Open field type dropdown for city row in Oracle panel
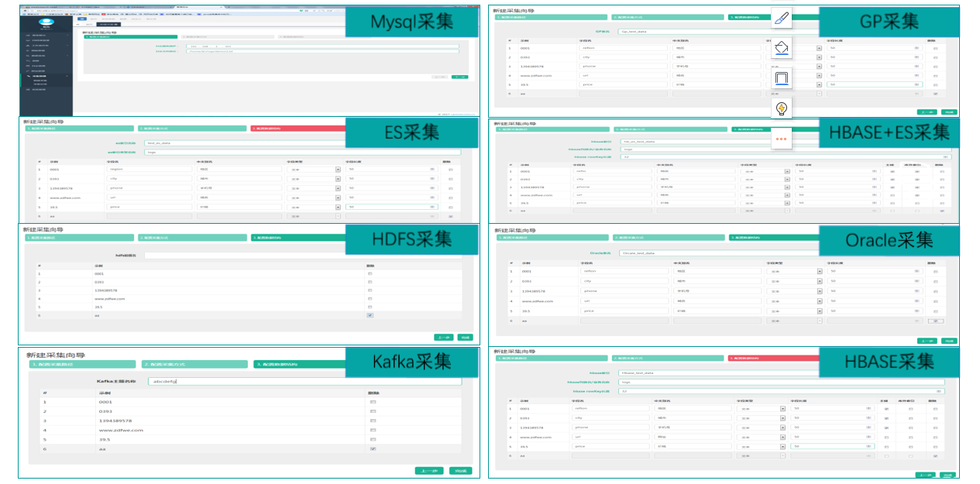This screenshot has width=980, height=484. pyautogui.click(x=819, y=281)
